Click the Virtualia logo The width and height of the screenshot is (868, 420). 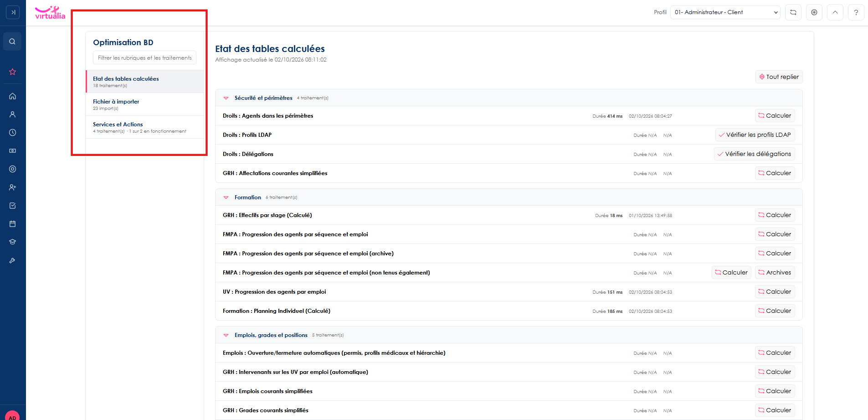click(x=50, y=12)
